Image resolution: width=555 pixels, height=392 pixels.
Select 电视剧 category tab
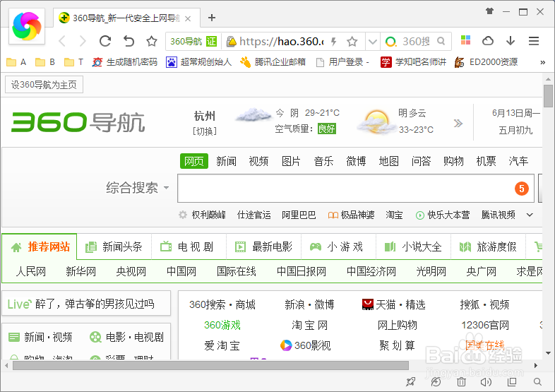pyautogui.click(x=189, y=247)
